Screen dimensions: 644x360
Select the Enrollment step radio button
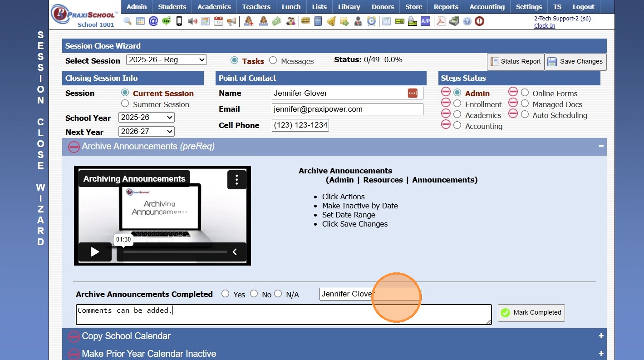click(x=457, y=104)
